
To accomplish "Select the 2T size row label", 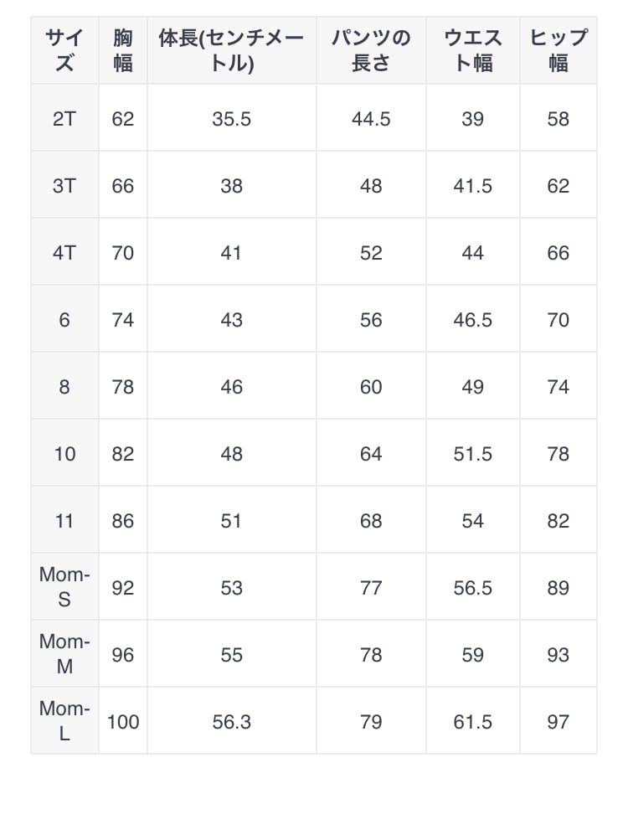I will [x=64, y=118].
